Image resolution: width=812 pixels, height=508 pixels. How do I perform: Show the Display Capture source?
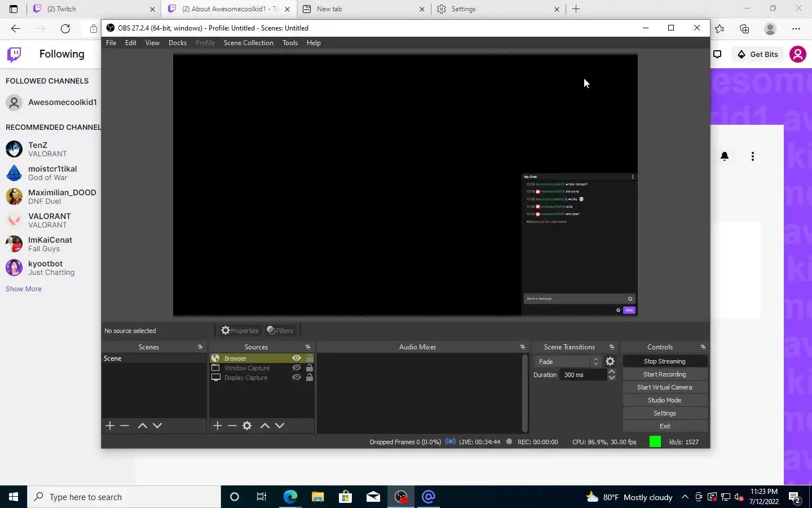coord(297,378)
